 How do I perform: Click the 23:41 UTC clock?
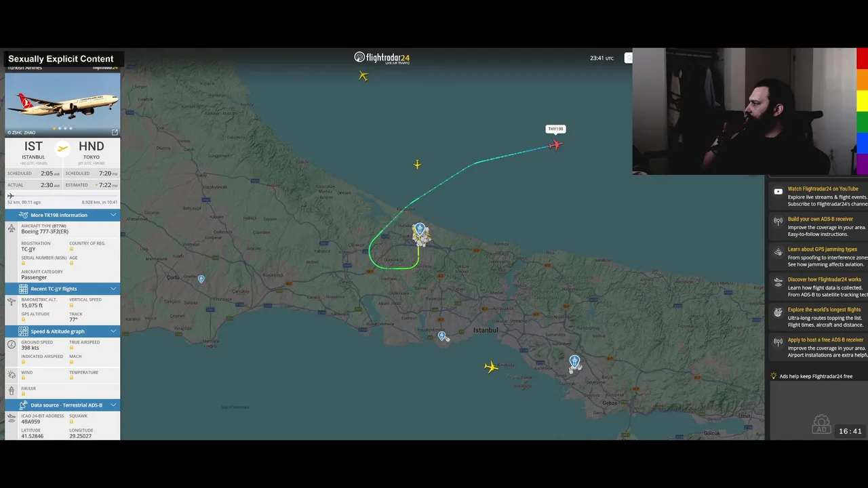click(x=601, y=58)
